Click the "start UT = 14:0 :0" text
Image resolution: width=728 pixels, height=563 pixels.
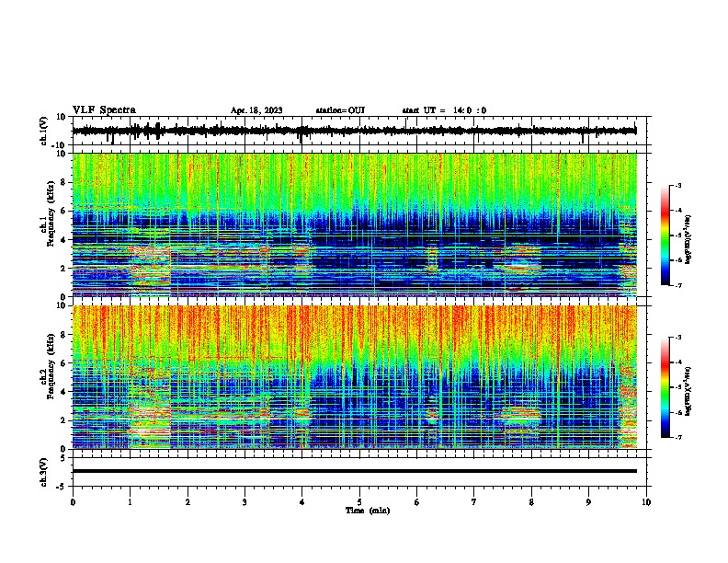pyautogui.click(x=444, y=110)
